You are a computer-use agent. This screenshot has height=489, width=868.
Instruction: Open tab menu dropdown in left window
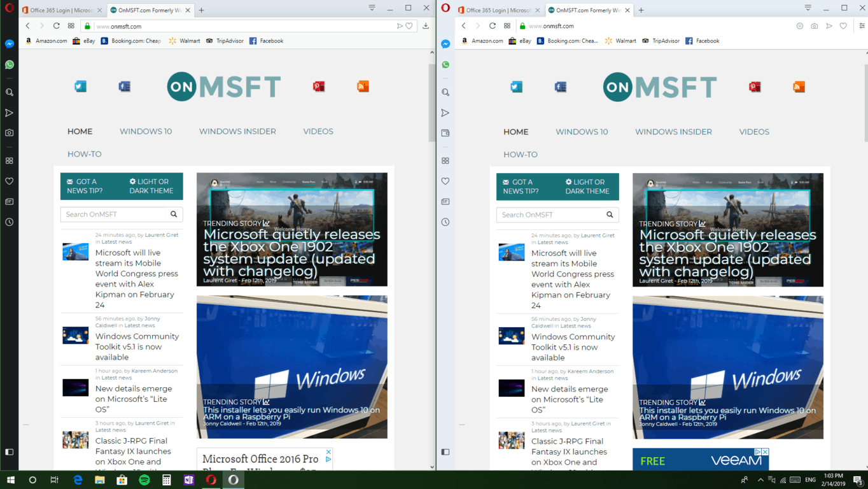point(372,8)
